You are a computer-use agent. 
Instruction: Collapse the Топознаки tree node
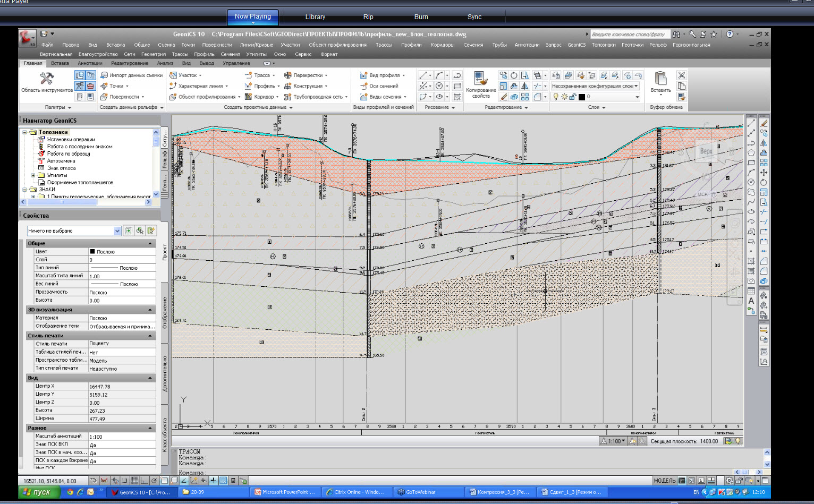(x=24, y=132)
